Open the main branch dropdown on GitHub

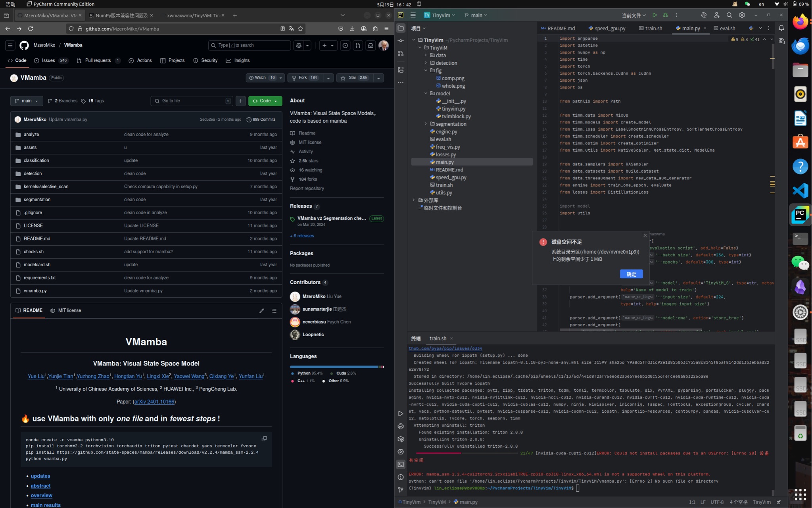click(27, 101)
